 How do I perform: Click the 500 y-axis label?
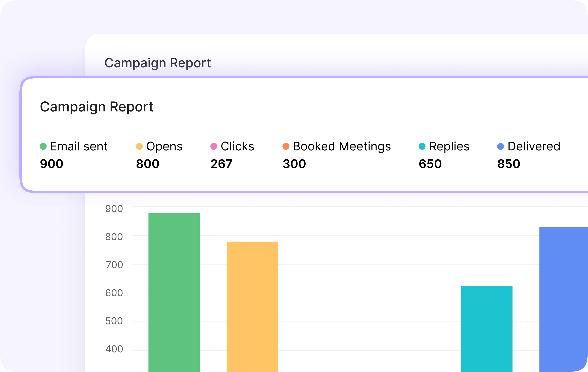(x=114, y=321)
